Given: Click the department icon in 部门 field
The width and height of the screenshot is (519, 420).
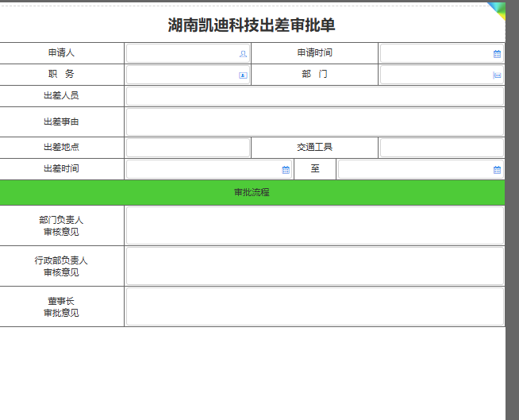Looking at the screenshot, I should (497, 75).
